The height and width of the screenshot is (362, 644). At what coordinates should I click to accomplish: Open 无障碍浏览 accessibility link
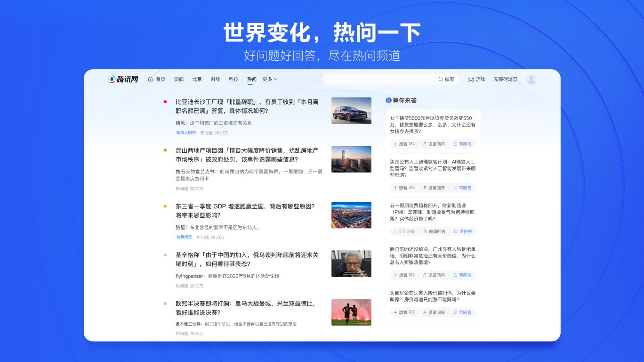(x=505, y=79)
